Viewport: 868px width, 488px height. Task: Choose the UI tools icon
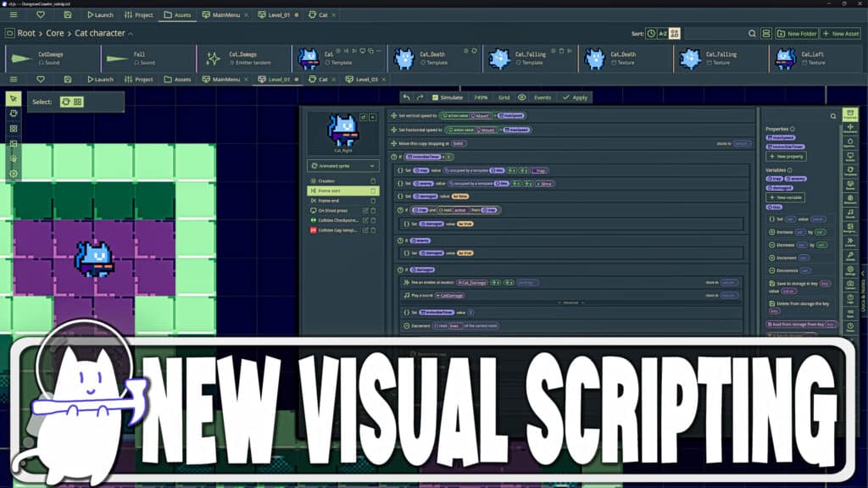[x=14, y=158]
